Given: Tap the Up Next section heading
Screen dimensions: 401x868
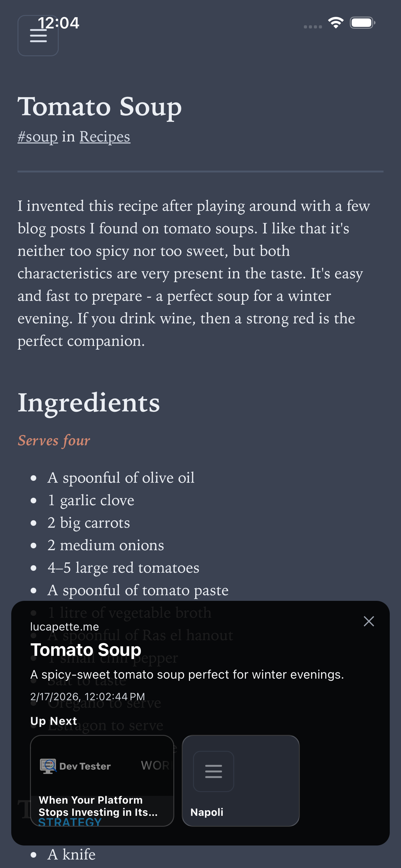Looking at the screenshot, I should pyautogui.click(x=53, y=721).
